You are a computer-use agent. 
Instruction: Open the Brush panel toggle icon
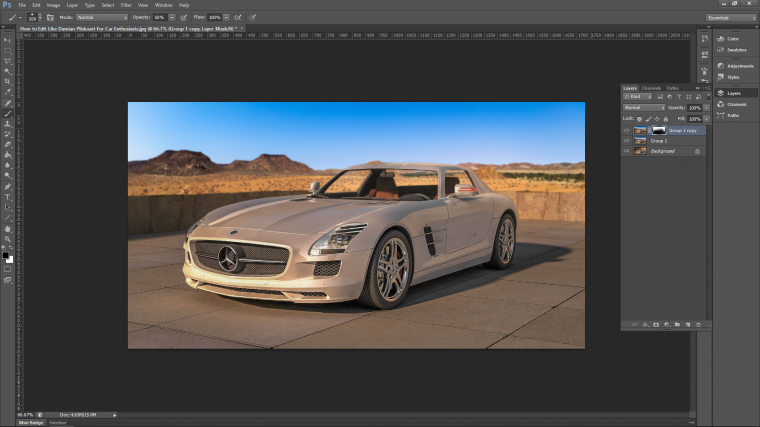(x=50, y=17)
